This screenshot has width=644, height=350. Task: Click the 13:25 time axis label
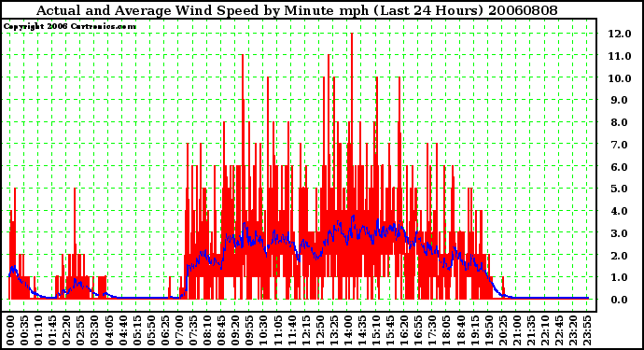tap(333, 330)
